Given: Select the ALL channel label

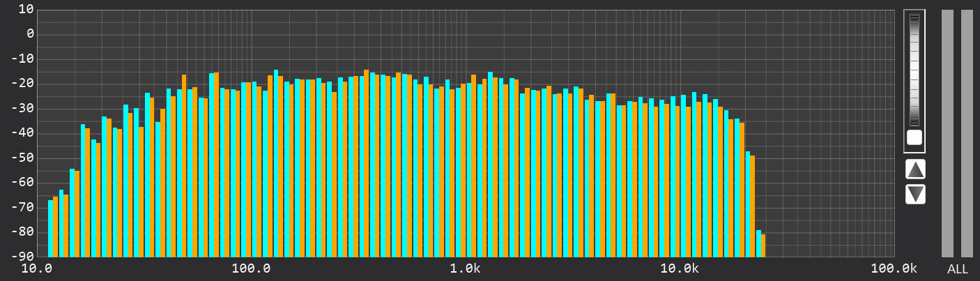Looking at the screenshot, I should (x=957, y=269).
